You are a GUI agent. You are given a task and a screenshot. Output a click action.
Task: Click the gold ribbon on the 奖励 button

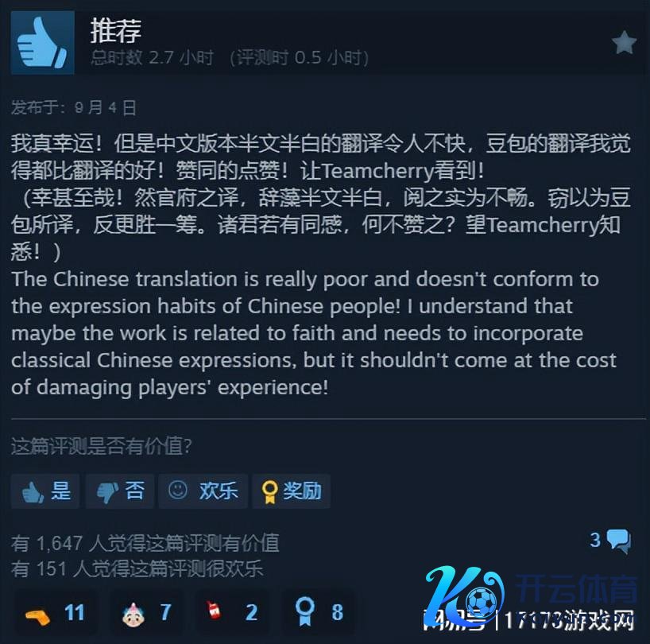269,492
